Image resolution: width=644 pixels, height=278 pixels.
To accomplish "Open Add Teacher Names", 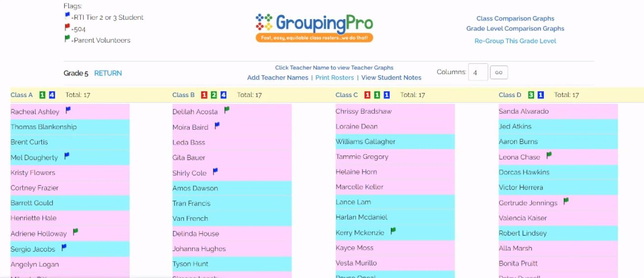I will 278,77.
